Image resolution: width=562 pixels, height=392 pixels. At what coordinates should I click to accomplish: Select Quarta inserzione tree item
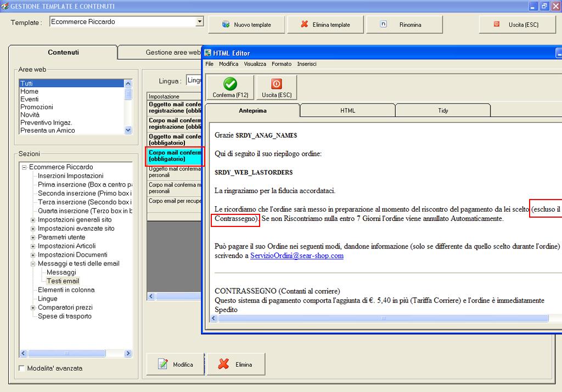[x=85, y=211]
